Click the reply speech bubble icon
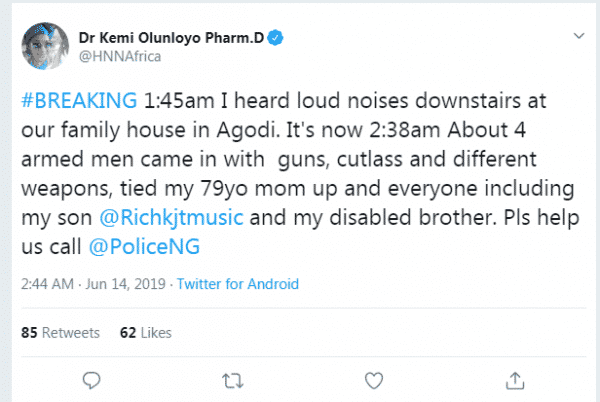600x402 pixels. click(91, 379)
